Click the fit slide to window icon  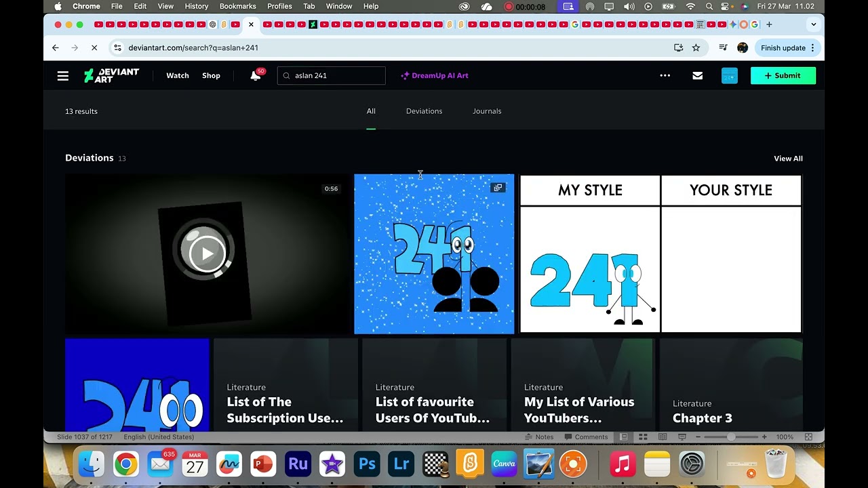click(x=808, y=437)
